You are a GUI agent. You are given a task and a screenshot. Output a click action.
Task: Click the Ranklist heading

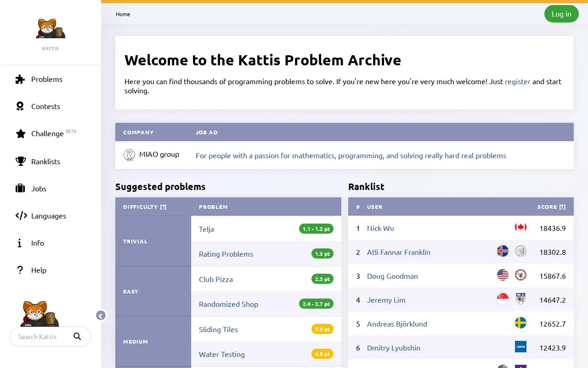[x=366, y=187]
